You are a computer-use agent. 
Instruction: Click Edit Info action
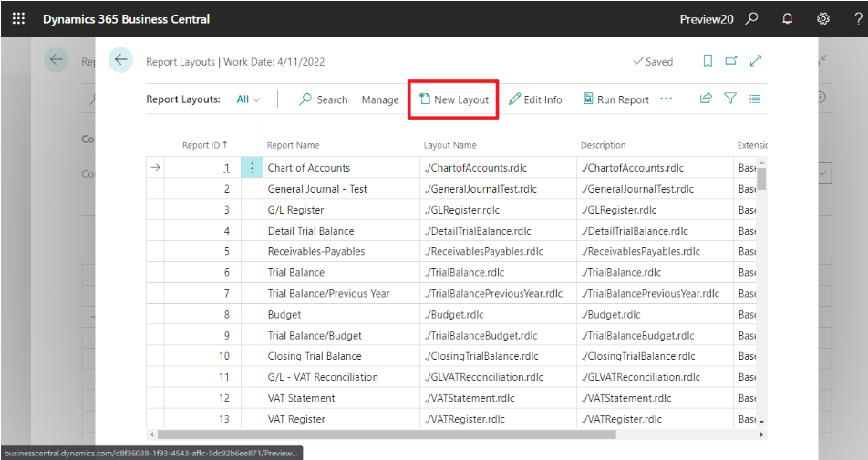point(535,99)
